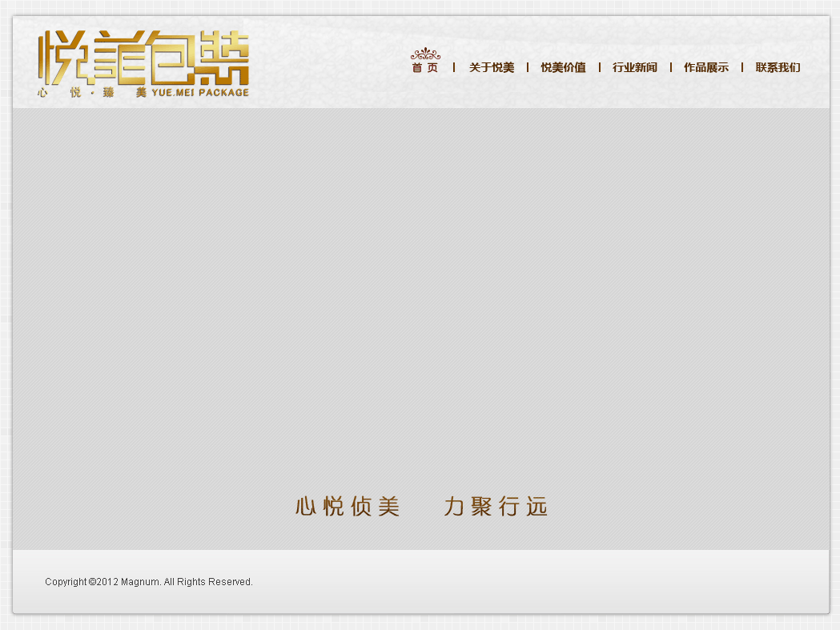Go to the 首页 home page
The height and width of the screenshot is (630, 840).
coord(425,68)
